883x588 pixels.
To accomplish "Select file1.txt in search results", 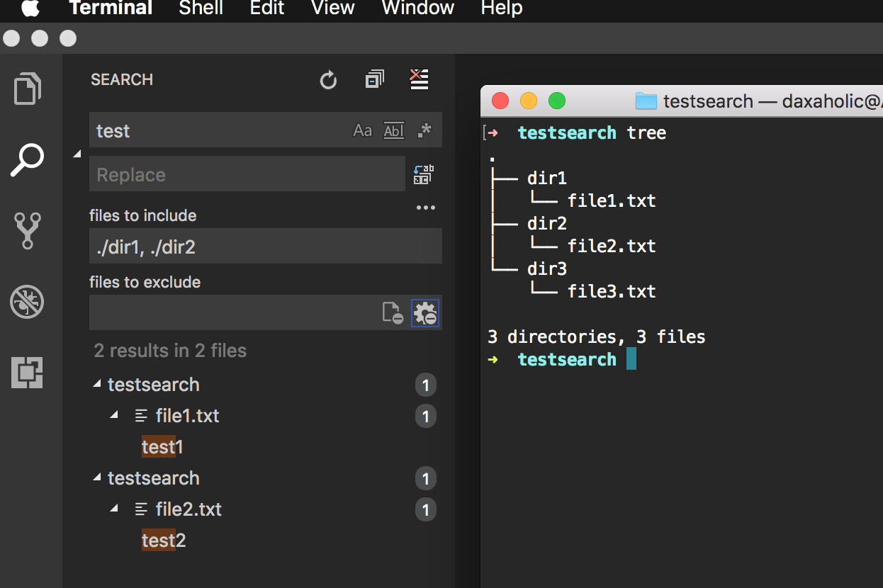I will (x=187, y=415).
